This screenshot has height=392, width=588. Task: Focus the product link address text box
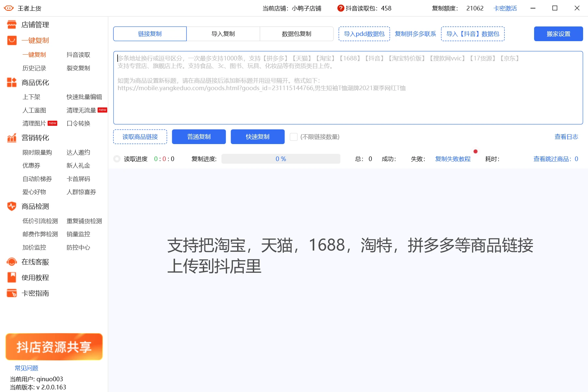coord(348,88)
